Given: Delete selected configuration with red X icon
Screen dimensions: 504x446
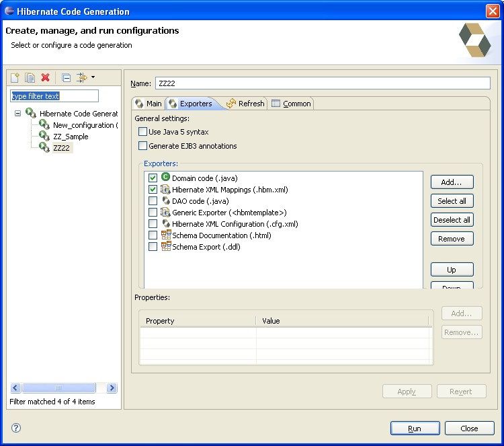Looking at the screenshot, I should click(x=45, y=77).
